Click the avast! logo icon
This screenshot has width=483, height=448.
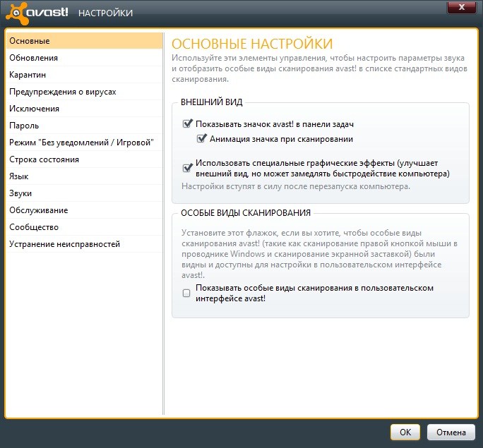click(x=18, y=13)
